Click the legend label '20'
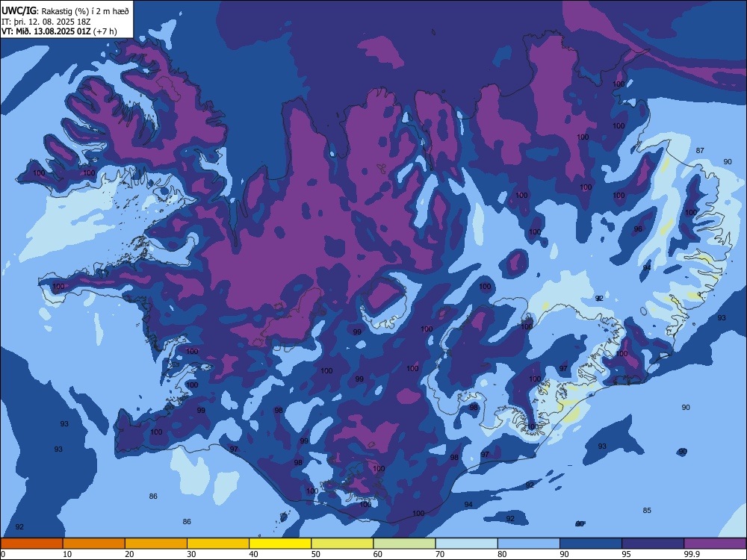This screenshot has width=747, height=560. 129,554
